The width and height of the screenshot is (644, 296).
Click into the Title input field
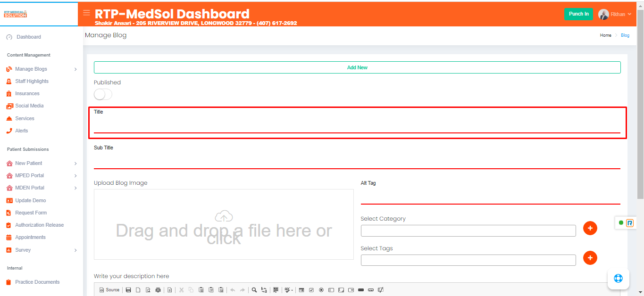click(357, 125)
